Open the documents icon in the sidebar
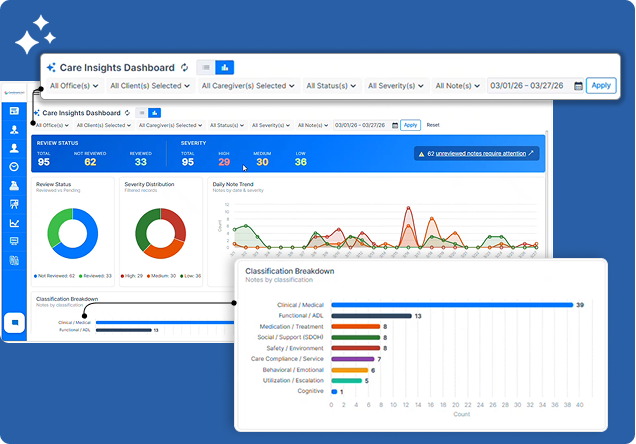Image resolution: width=636 pixels, height=444 pixels. (14, 260)
